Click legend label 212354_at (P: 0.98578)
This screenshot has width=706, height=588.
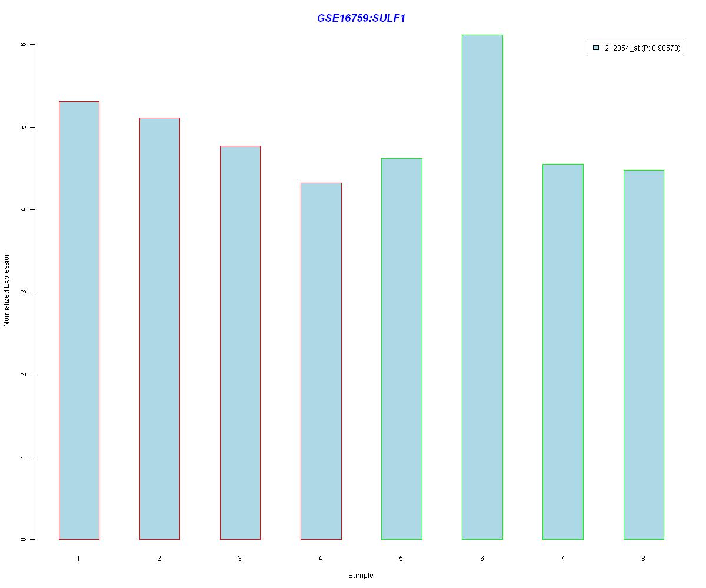[642, 48]
